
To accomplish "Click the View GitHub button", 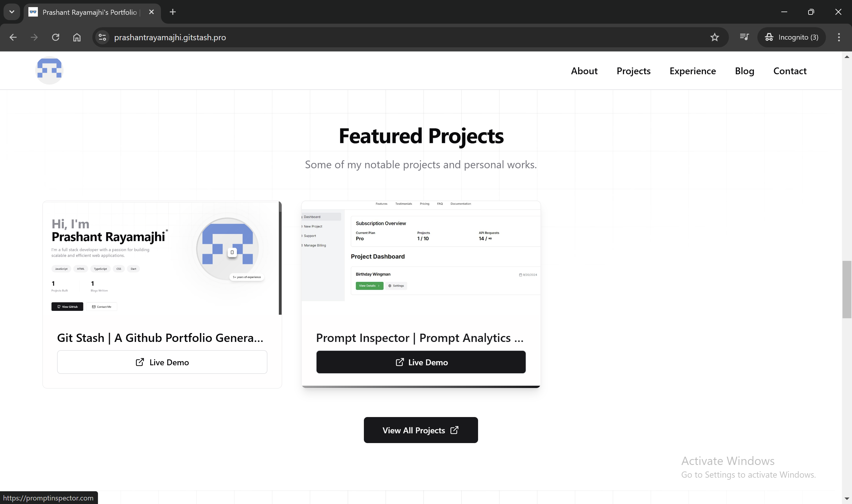I will (67, 306).
